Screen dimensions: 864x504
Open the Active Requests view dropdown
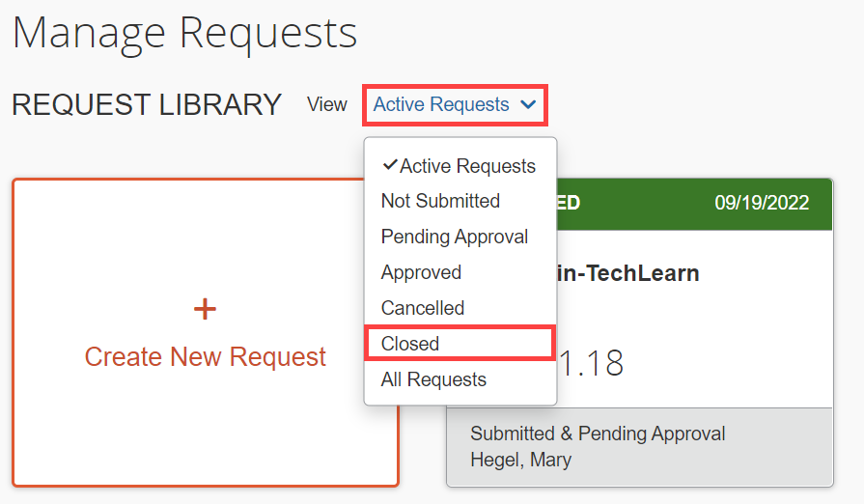(454, 104)
